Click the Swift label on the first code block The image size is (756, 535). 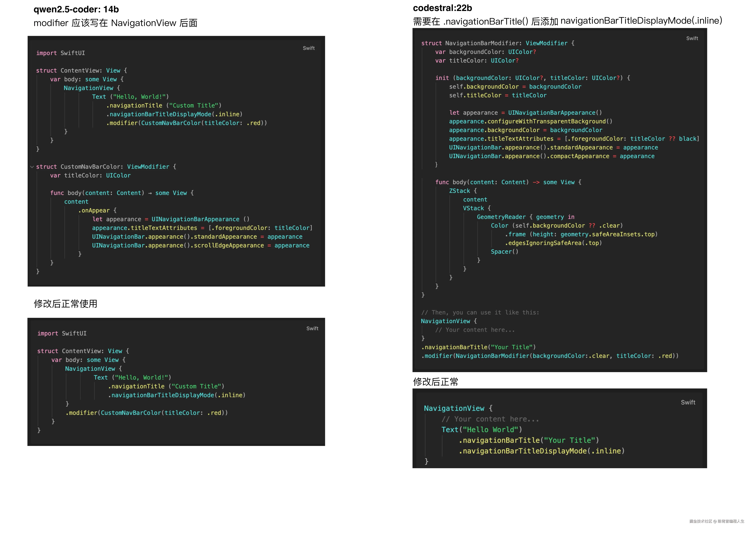click(309, 48)
